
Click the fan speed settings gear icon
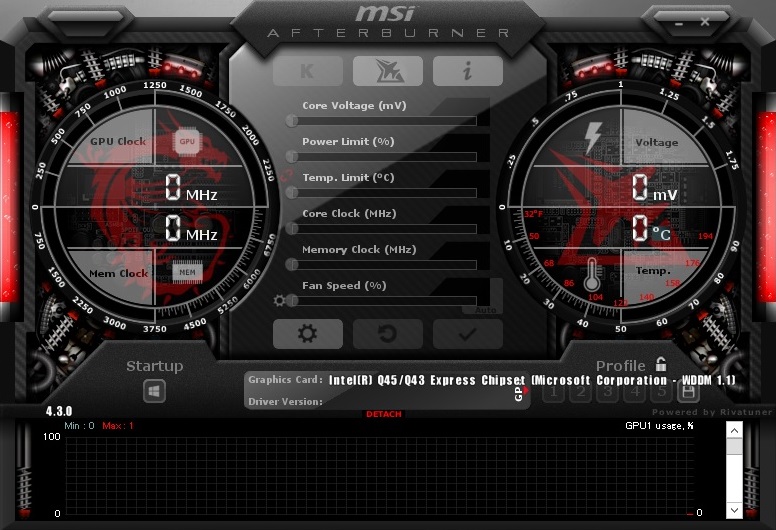click(x=279, y=300)
